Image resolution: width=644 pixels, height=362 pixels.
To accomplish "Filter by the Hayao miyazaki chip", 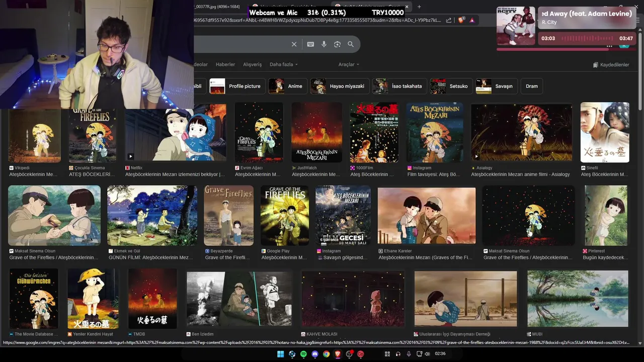I will (x=339, y=86).
